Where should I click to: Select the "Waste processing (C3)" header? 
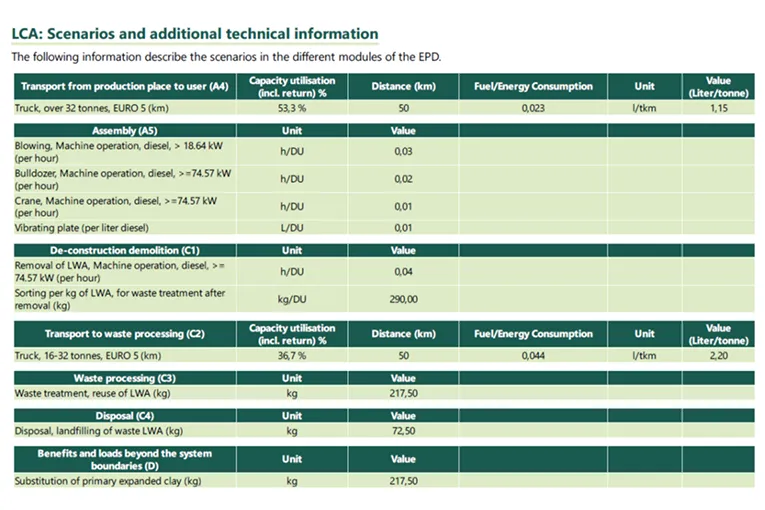[x=125, y=378]
